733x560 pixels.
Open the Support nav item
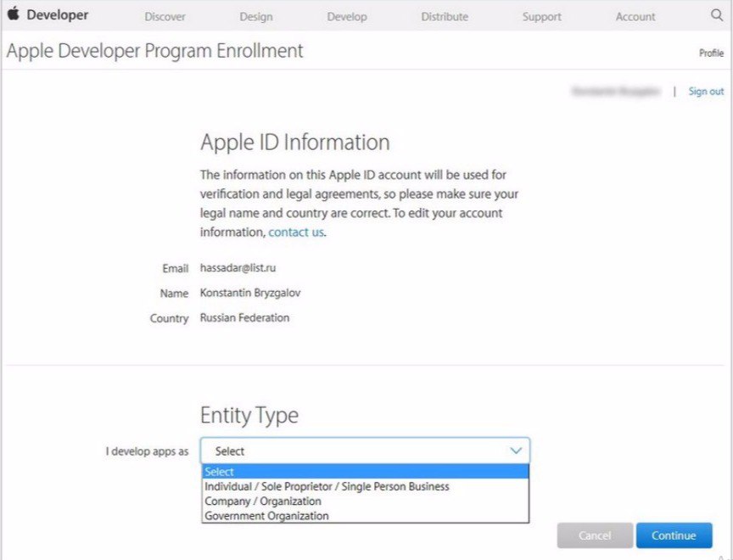[542, 16]
